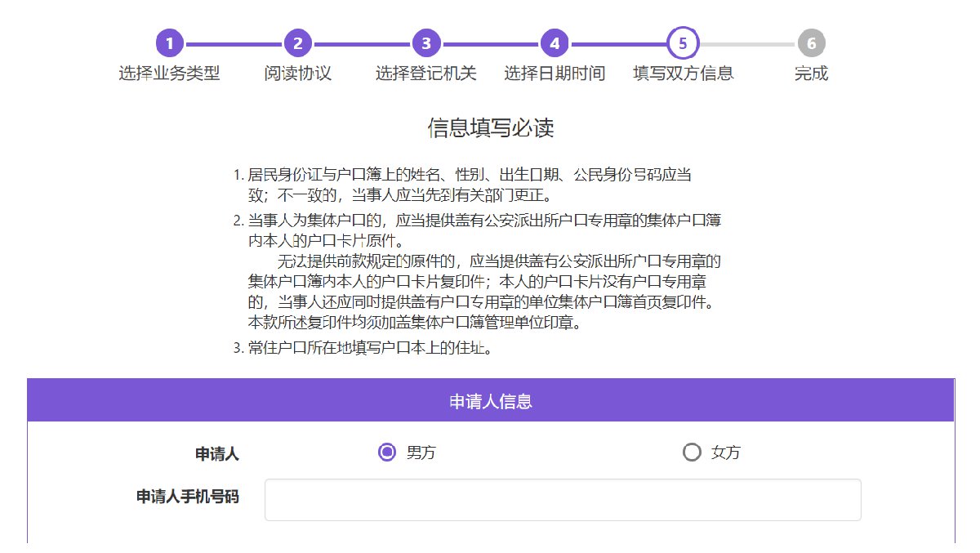This screenshot has height=553, width=980.
Task: Select the 女方 radio button
Action: (692, 453)
